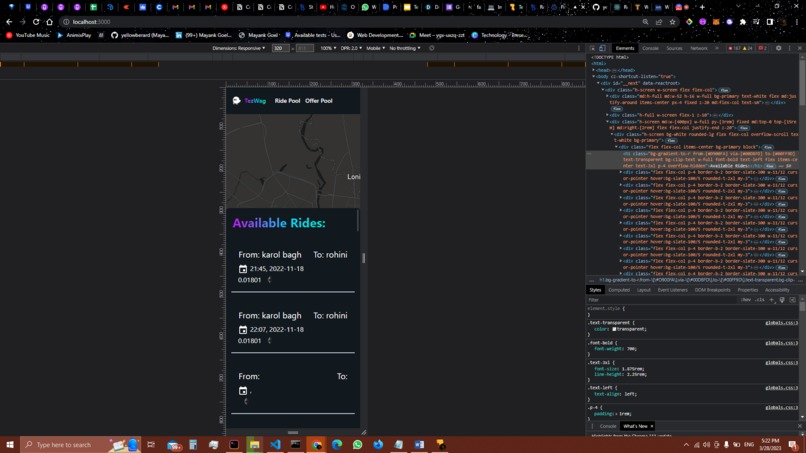
Task: Toggle :hov element state panel
Action: pyautogui.click(x=746, y=300)
